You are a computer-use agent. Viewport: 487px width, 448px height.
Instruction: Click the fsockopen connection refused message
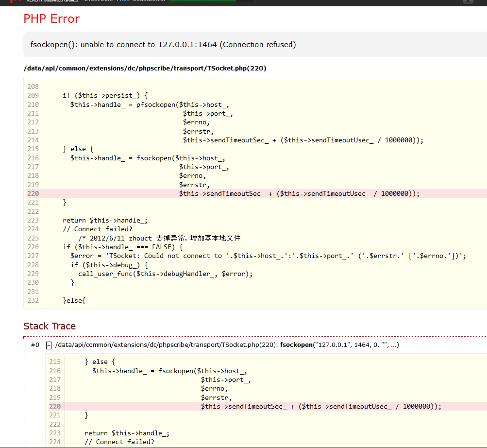(163, 45)
